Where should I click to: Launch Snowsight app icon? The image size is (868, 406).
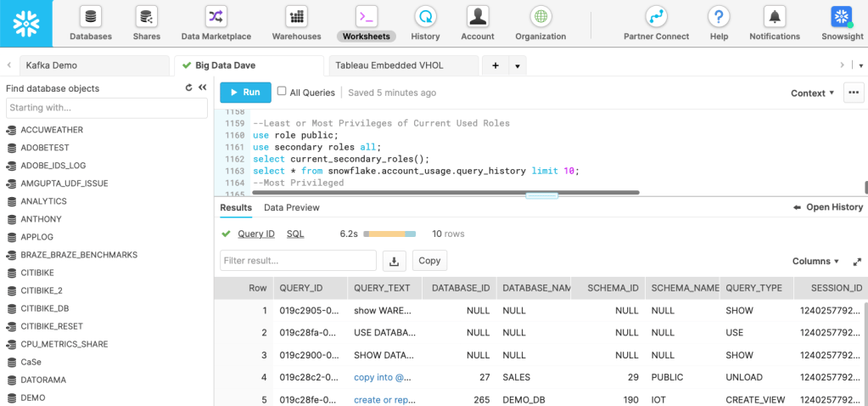[842, 17]
